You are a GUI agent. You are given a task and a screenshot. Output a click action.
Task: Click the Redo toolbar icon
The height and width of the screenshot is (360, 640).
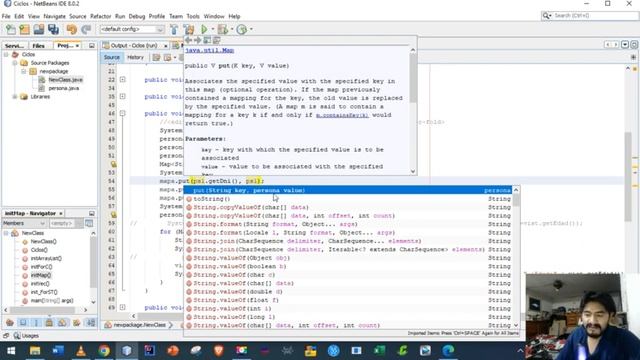click(86, 29)
